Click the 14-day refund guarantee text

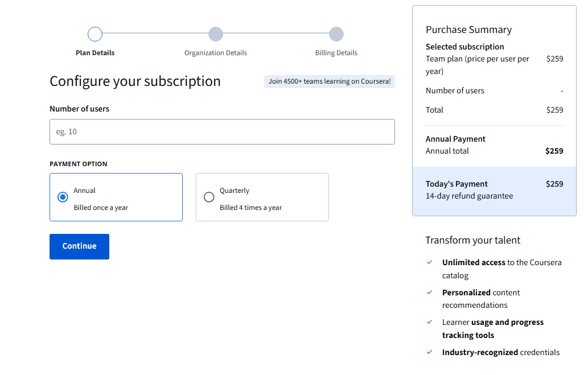469,196
